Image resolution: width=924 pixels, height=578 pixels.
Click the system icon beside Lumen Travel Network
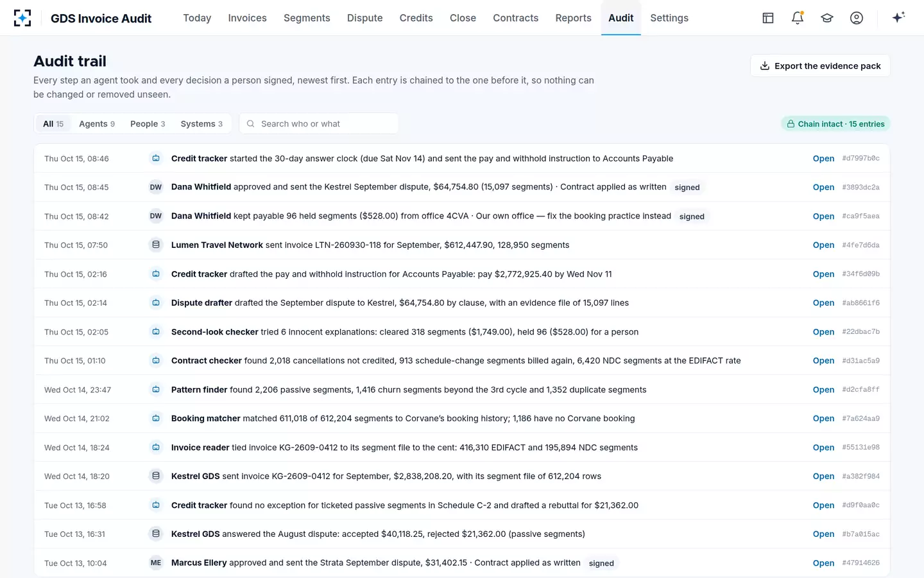pos(156,245)
